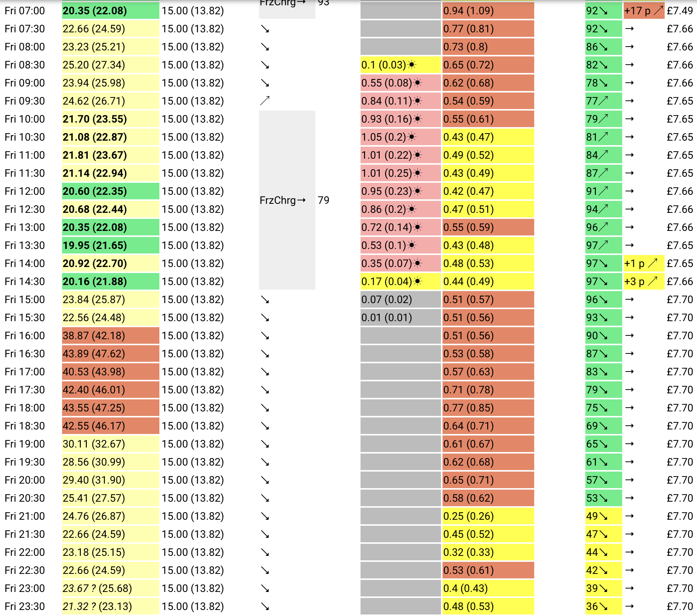This screenshot has width=697, height=616.
Task: Click the sun icon beside 1.05 (0.2)
Action: [x=412, y=137]
